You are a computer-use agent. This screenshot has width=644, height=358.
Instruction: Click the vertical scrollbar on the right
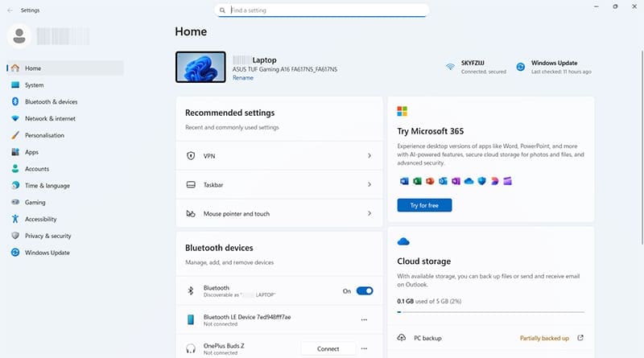[x=642, y=148]
